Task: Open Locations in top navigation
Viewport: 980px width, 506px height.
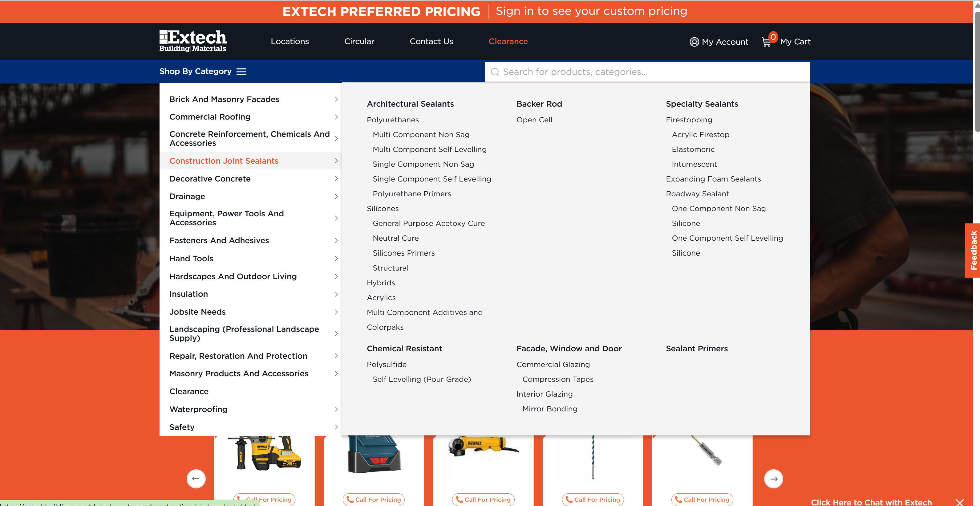Action: (290, 41)
